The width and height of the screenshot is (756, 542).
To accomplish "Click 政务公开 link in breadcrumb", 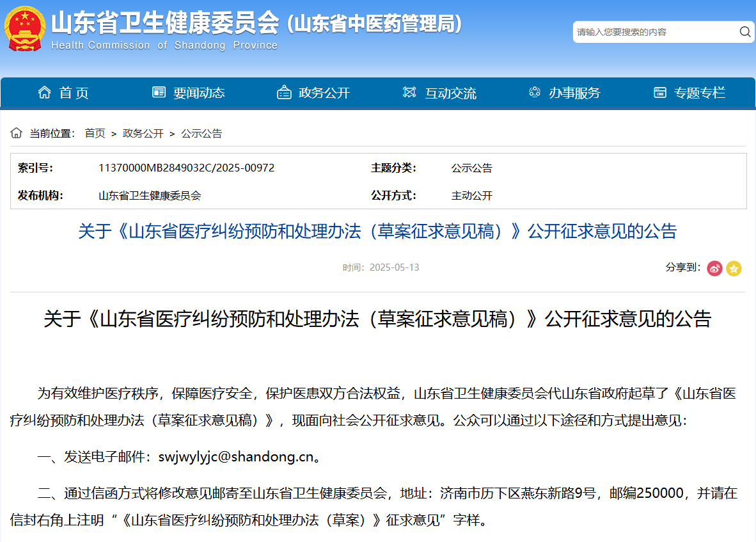I will click(x=143, y=133).
